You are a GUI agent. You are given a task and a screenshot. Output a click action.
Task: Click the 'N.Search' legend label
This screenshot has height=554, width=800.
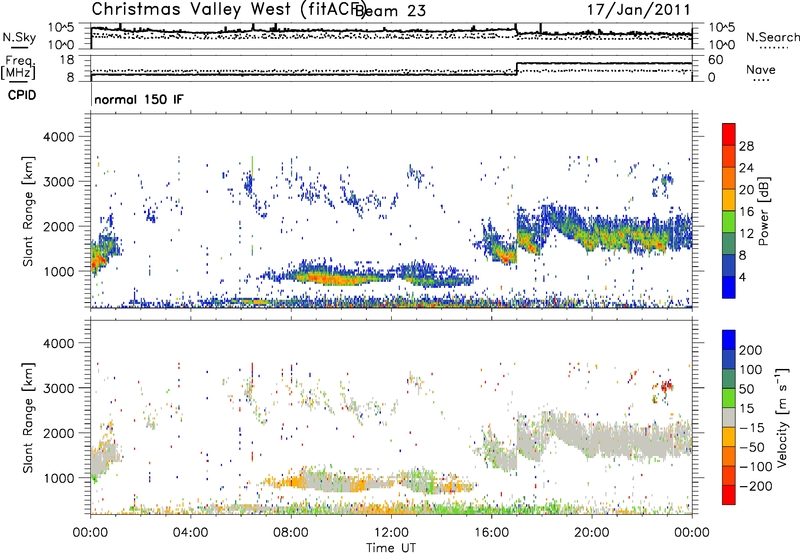point(772,37)
